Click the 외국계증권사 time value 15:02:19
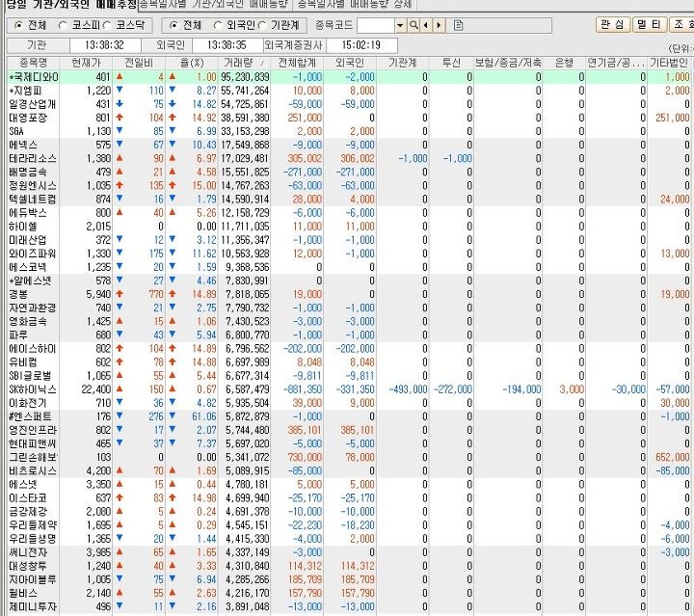The height and width of the screenshot is (616, 694). [361, 44]
